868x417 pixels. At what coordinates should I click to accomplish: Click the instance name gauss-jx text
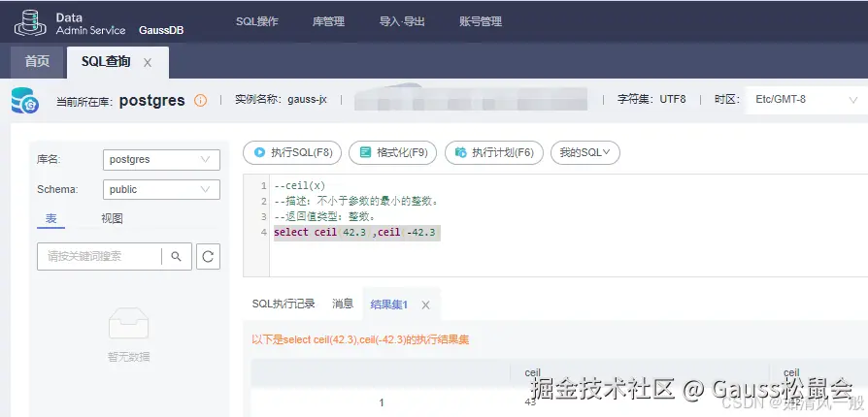pyautogui.click(x=307, y=100)
